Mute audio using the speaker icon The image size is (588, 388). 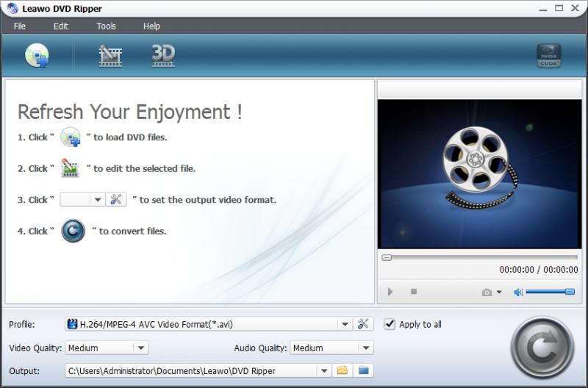point(518,292)
